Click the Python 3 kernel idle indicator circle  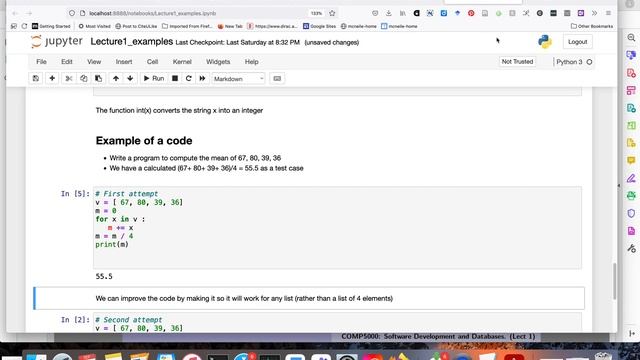[x=589, y=62]
